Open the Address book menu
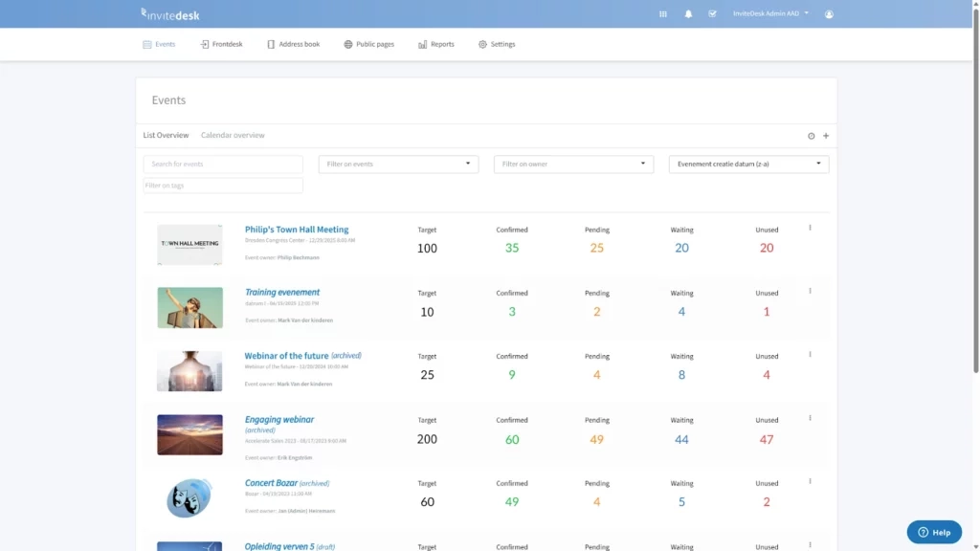 coord(293,44)
